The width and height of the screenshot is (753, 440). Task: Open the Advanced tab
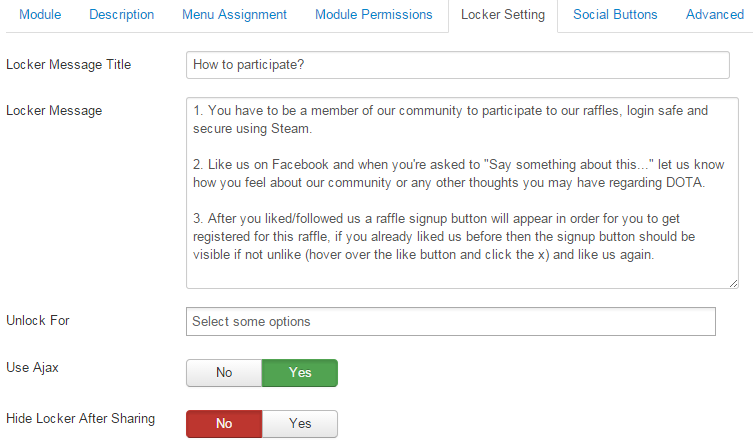(714, 15)
